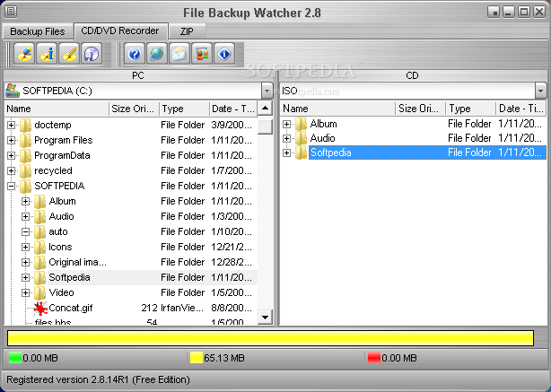
Task: Click the two-people users toolbar icon
Action: tap(202, 54)
